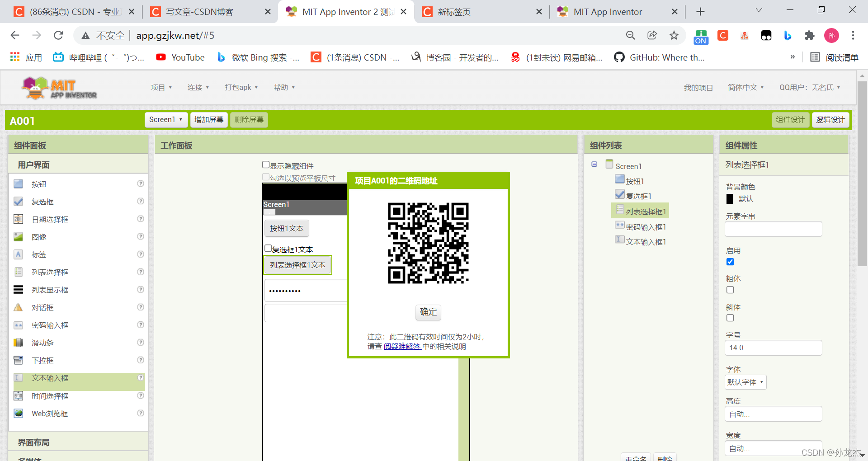
Task: Open the 默认字体 font dropdown
Action: pyautogui.click(x=745, y=382)
